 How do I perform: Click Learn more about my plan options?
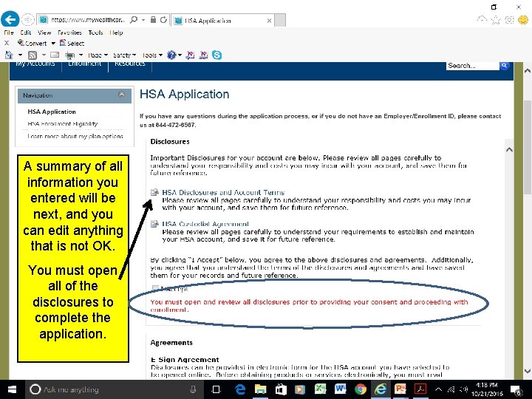(75, 136)
